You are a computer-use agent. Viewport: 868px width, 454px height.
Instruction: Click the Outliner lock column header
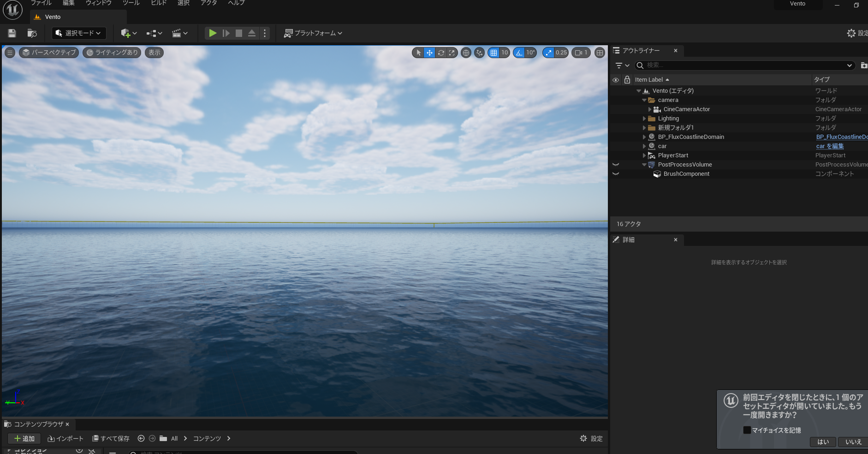point(627,80)
